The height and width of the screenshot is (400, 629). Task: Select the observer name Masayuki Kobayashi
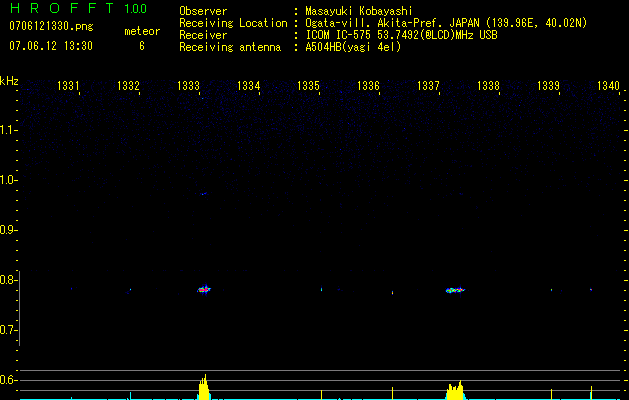coord(359,11)
